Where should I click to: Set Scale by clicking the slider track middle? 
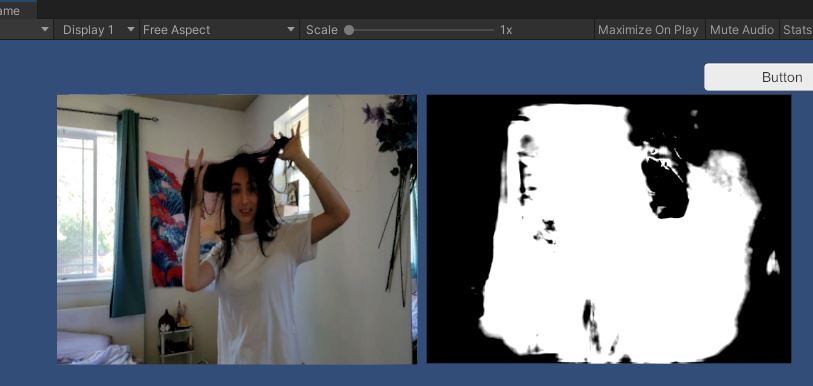click(x=422, y=31)
